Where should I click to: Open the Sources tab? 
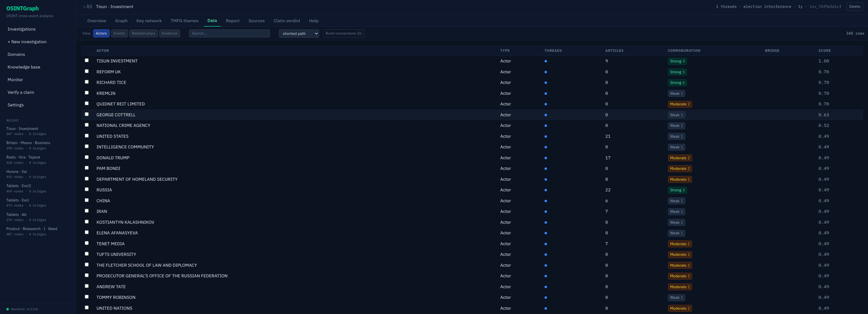pos(257,21)
